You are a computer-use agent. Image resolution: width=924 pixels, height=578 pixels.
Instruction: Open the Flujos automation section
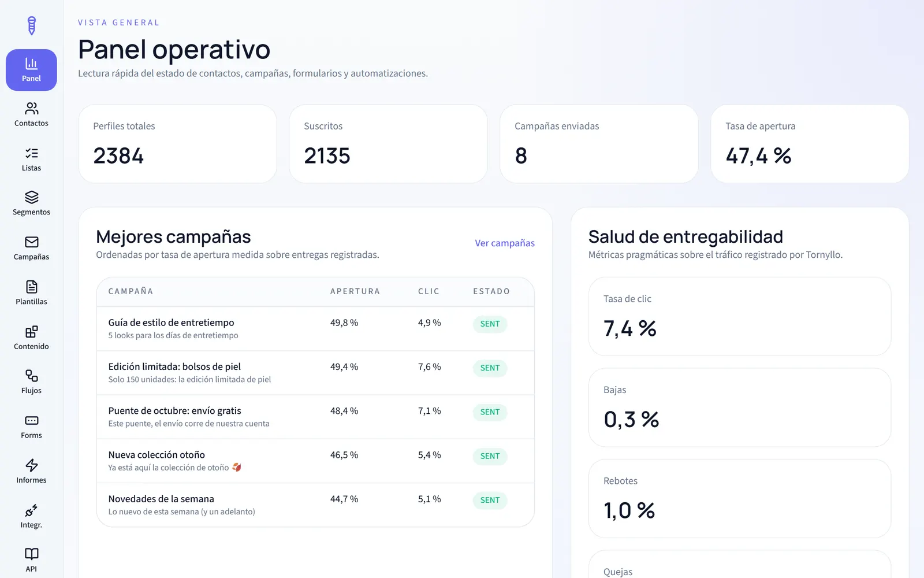(x=31, y=381)
